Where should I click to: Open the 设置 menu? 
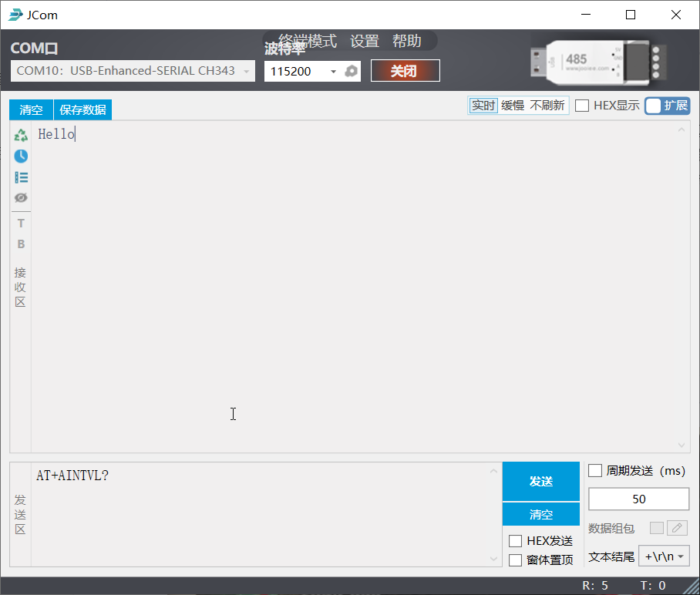point(365,42)
